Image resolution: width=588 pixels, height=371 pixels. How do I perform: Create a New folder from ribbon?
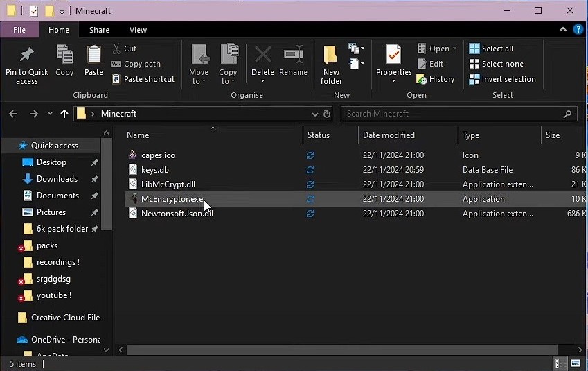coord(331,64)
